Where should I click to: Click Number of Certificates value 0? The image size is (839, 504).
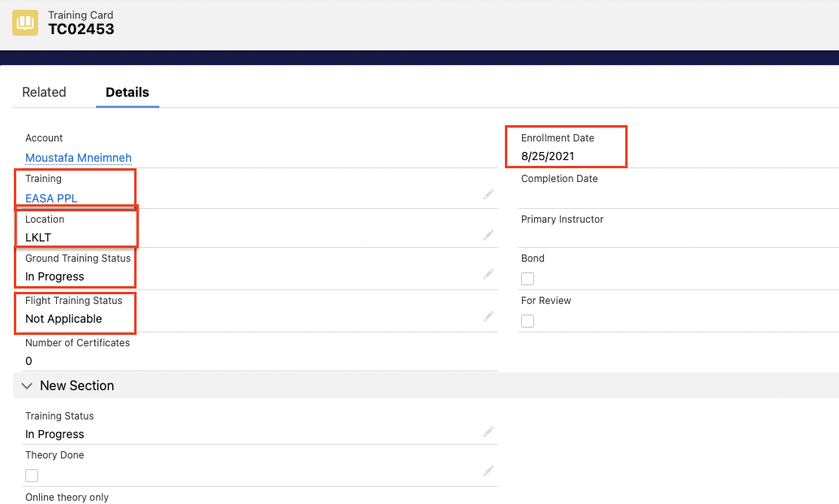pyautogui.click(x=29, y=361)
